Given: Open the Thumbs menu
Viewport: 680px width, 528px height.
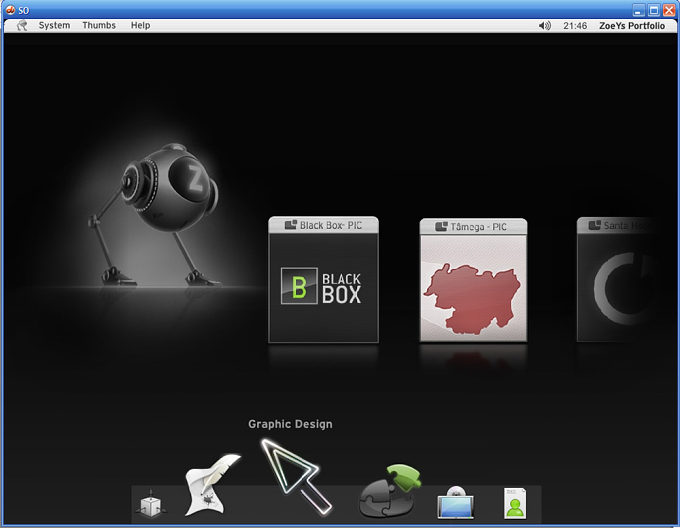Looking at the screenshot, I should pos(99,25).
